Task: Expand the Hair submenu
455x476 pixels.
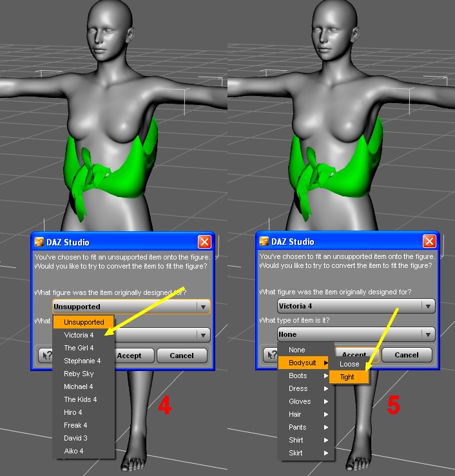Action: [306, 414]
